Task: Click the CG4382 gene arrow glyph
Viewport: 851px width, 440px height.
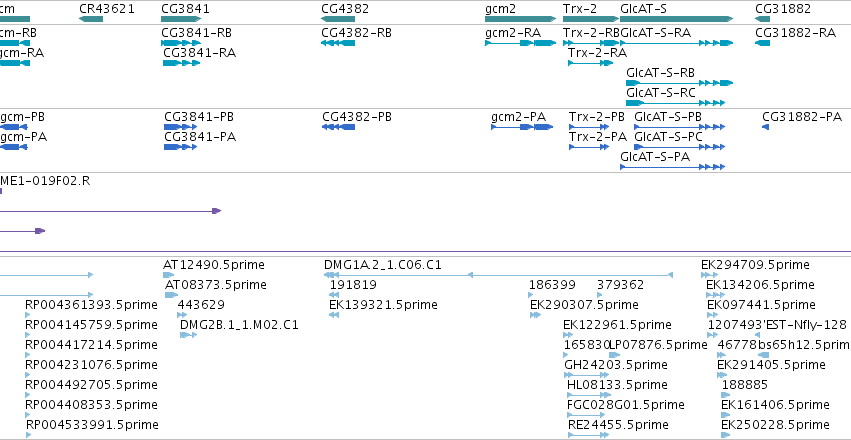Action: coord(338,19)
